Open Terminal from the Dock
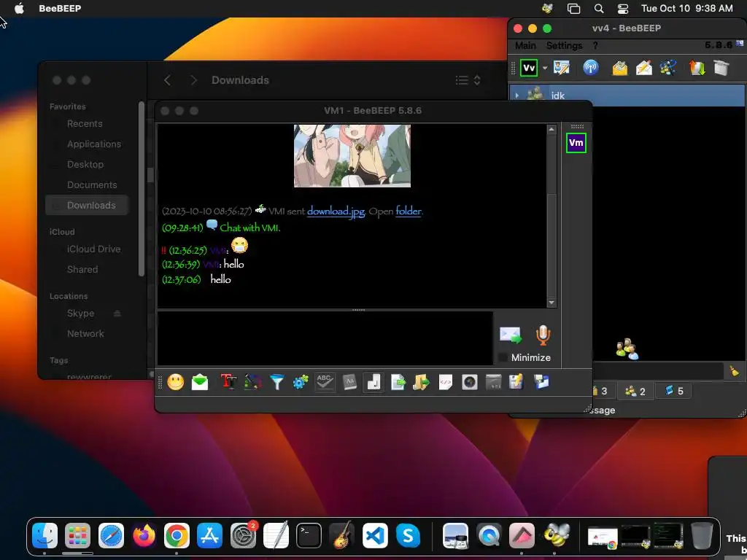Screen dimensions: 747x560 click(309, 536)
